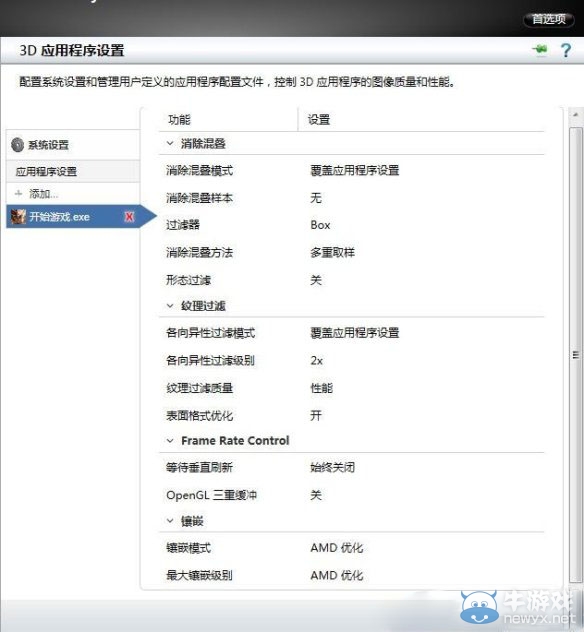
Task: Click the 过滤器 row label
Action: tap(183, 225)
